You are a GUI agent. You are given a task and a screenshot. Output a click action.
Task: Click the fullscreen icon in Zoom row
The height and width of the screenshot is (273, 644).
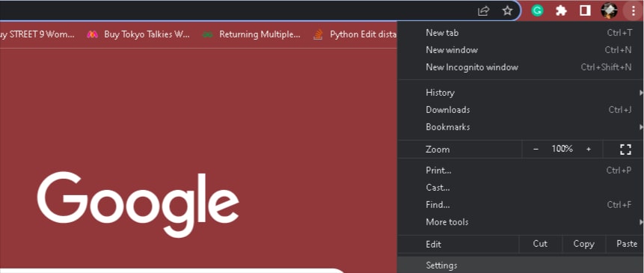click(x=625, y=150)
